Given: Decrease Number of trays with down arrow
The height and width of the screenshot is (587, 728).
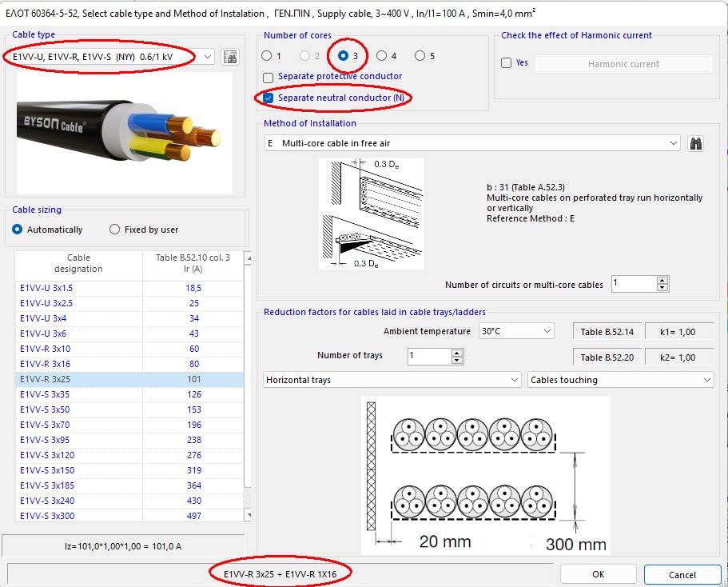Looking at the screenshot, I should coord(455,360).
